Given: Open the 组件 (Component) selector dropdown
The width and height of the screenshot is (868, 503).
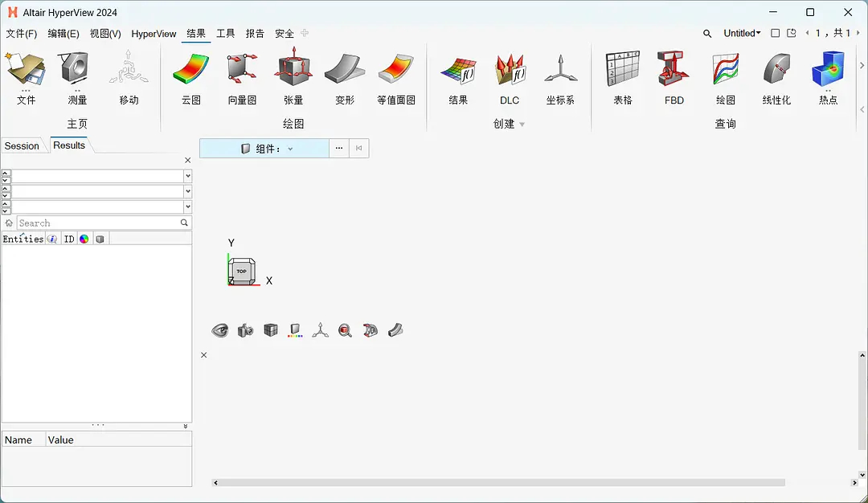Looking at the screenshot, I should pos(264,149).
